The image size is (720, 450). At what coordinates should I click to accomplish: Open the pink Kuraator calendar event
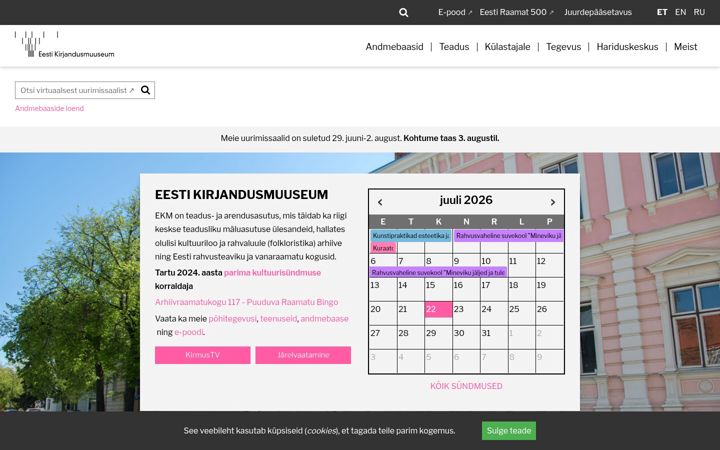click(x=383, y=248)
